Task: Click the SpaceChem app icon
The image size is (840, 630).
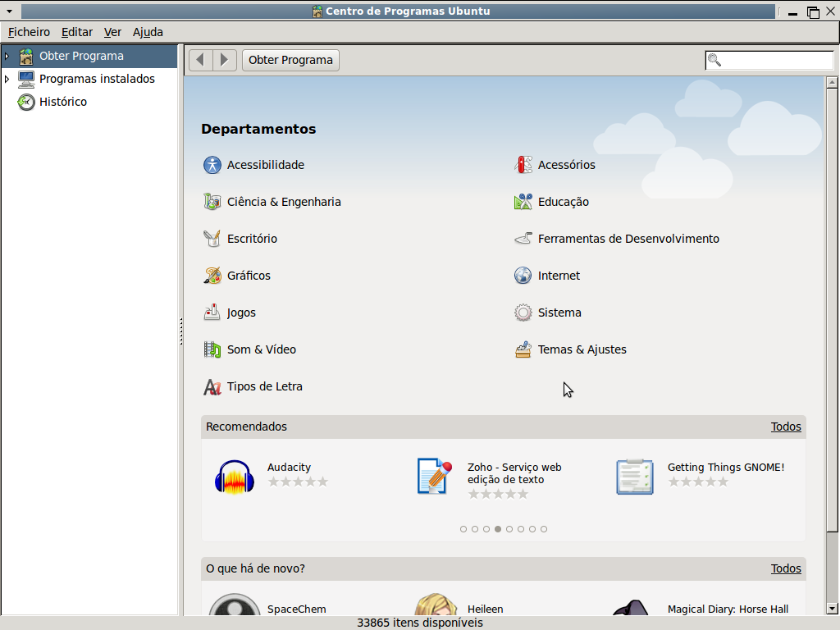Action: 235,605
